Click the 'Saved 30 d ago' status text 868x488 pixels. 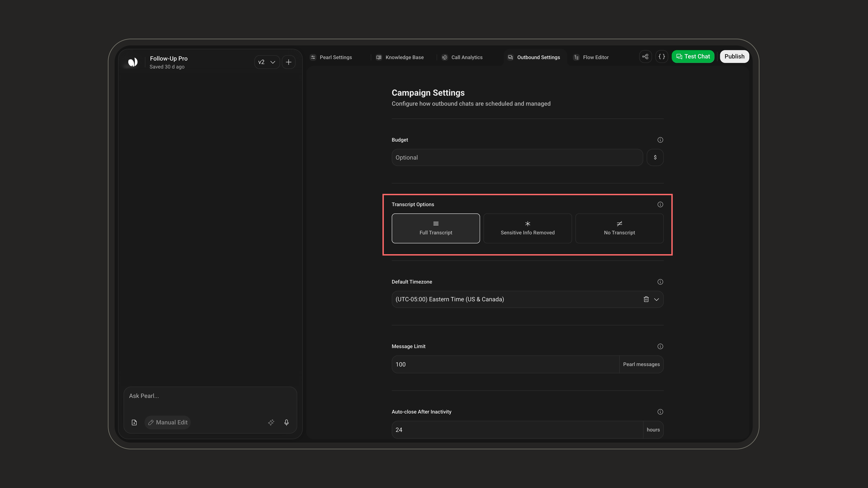pos(167,67)
